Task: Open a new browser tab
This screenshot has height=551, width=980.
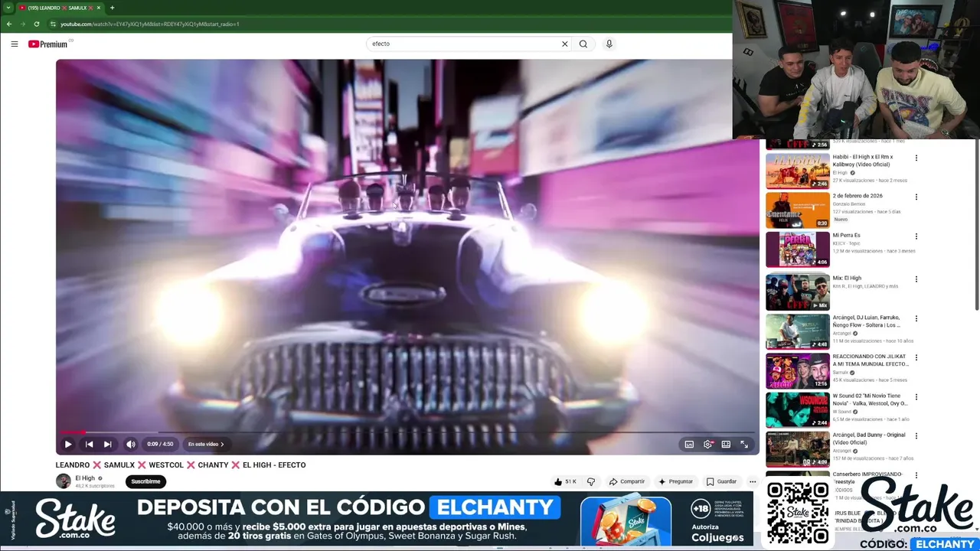Action: [112, 8]
